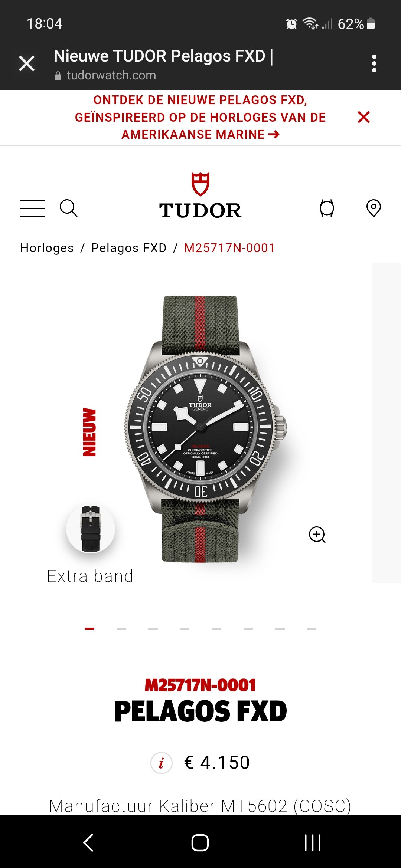Tap the Android home button
This screenshot has height=868, width=401.
(x=200, y=842)
